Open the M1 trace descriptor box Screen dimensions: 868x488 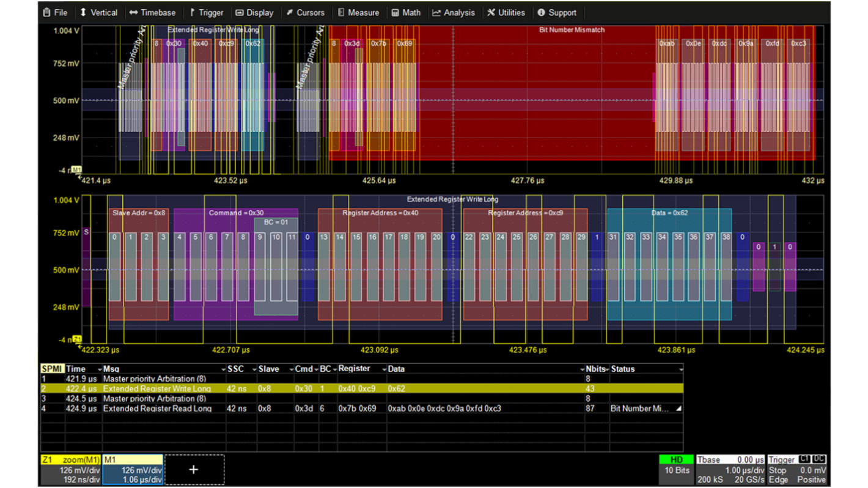[x=133, y=470]
